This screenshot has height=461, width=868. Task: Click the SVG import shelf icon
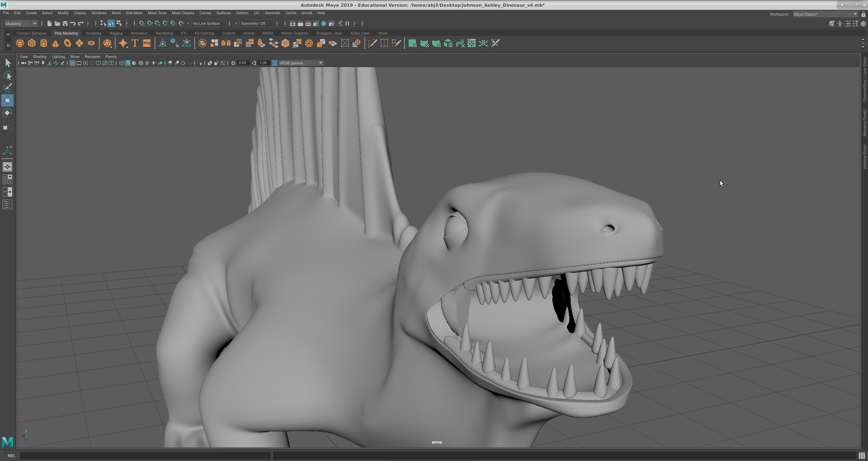tap(146, 43)
